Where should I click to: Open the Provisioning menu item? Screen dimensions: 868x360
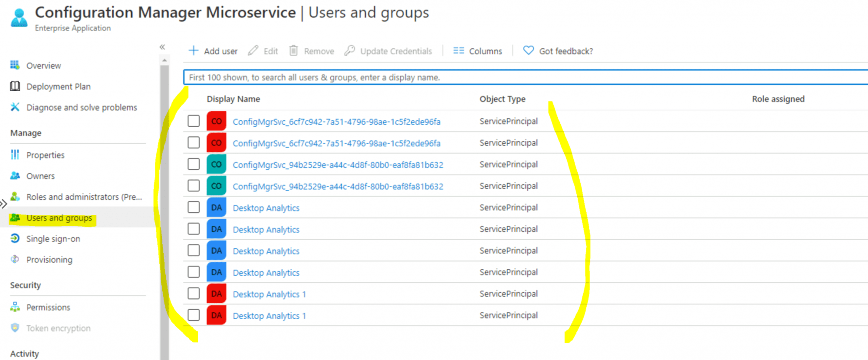pyautogui.click(x=49, y=260)
